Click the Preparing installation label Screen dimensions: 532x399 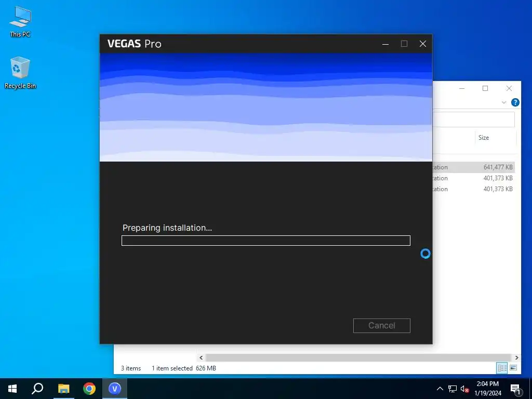point(167,228)
